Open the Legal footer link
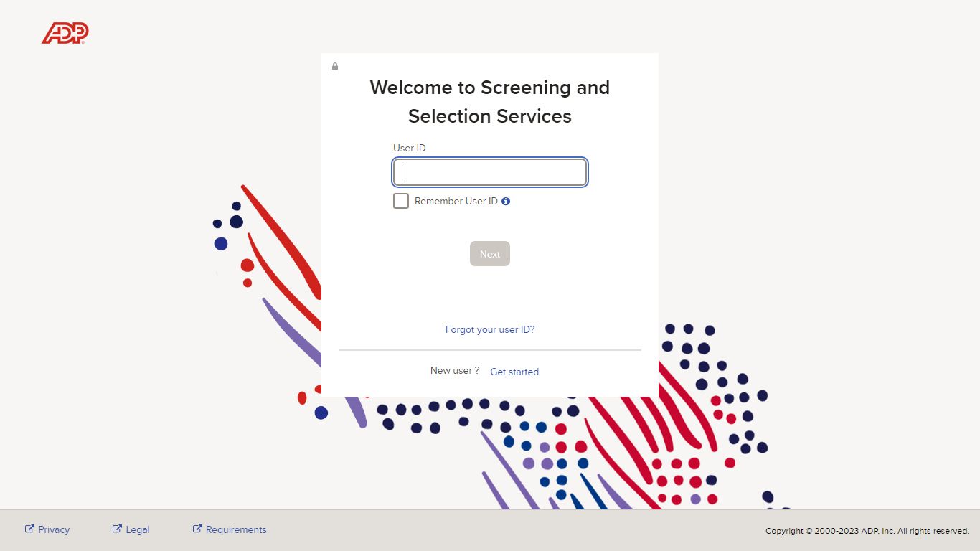Screen dimensions: 980x551 point(138,529)
